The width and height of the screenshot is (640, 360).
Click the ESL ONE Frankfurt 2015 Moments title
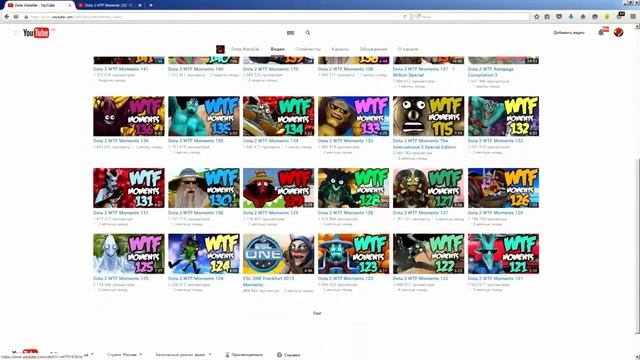pos(269,281)
